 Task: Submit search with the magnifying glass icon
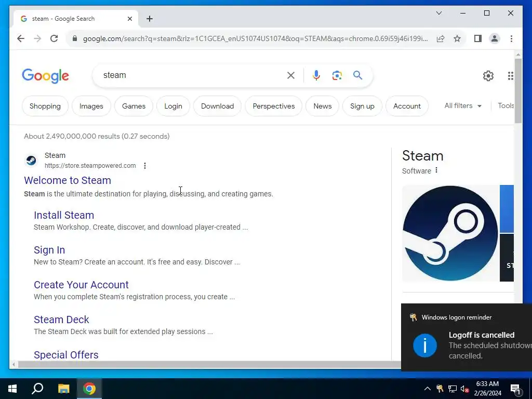357,75
